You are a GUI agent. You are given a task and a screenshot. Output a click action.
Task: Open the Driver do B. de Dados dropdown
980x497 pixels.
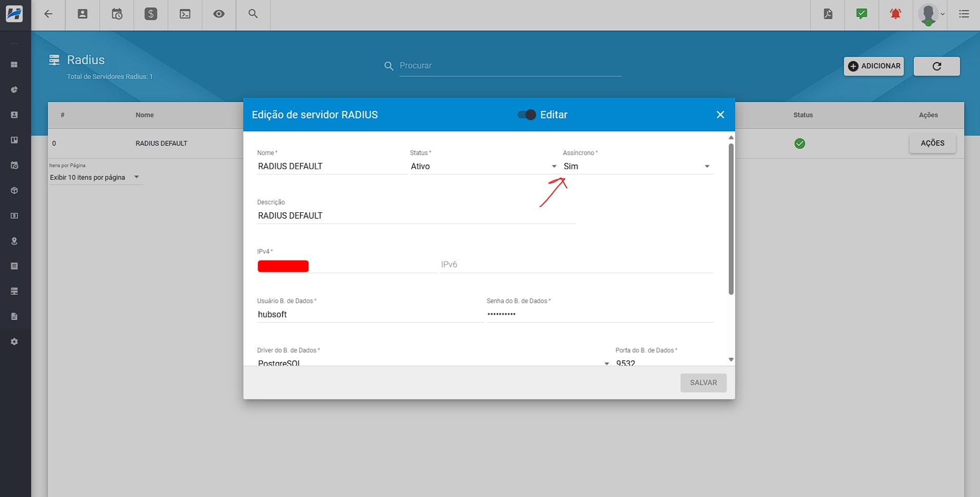(433, 362)
